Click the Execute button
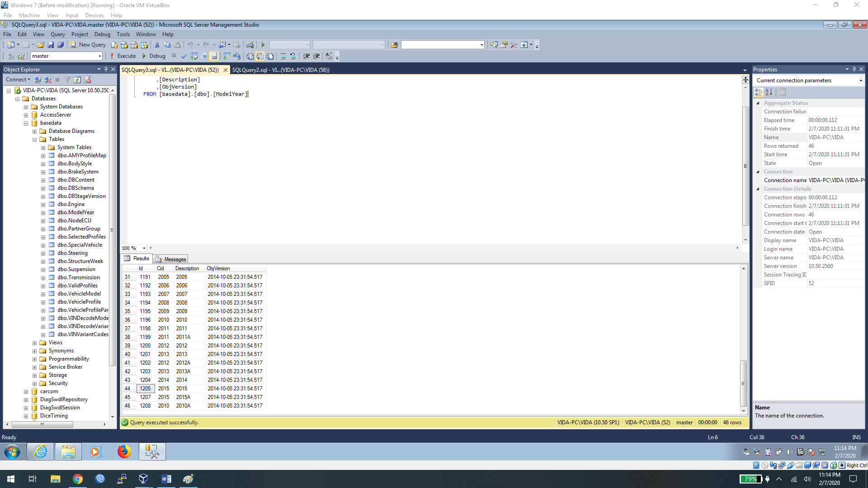This screenshot has width=868, height=488. coord(123,56)
